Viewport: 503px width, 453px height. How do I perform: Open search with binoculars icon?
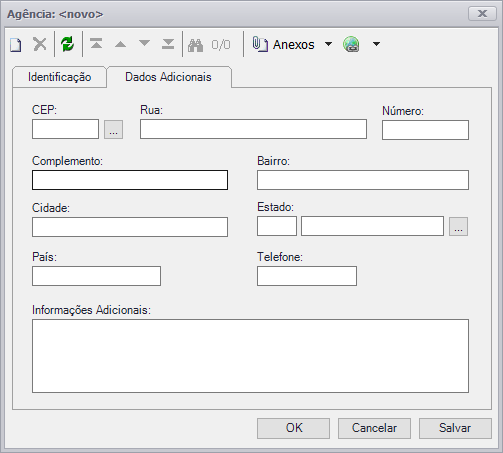[195, 45]
